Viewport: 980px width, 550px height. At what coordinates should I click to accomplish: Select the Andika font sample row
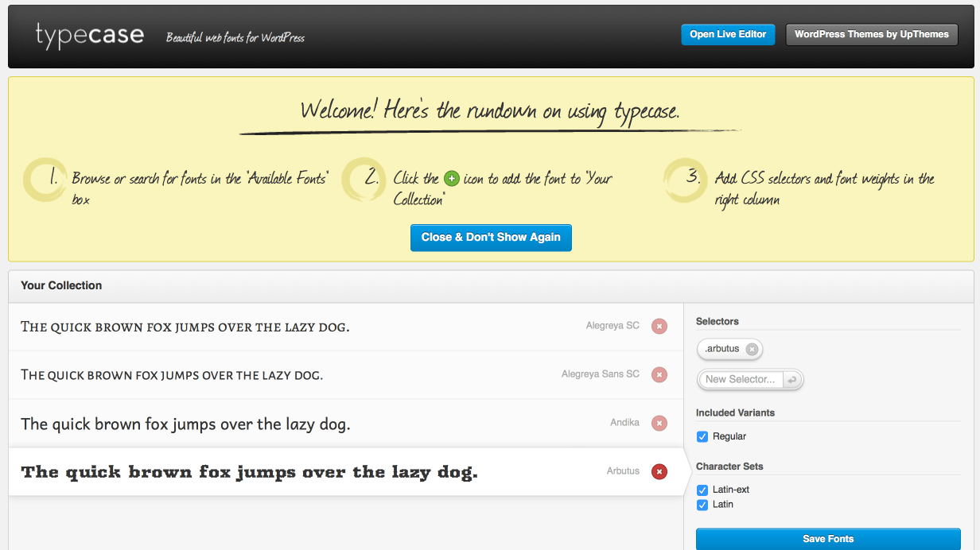point(346,424)
